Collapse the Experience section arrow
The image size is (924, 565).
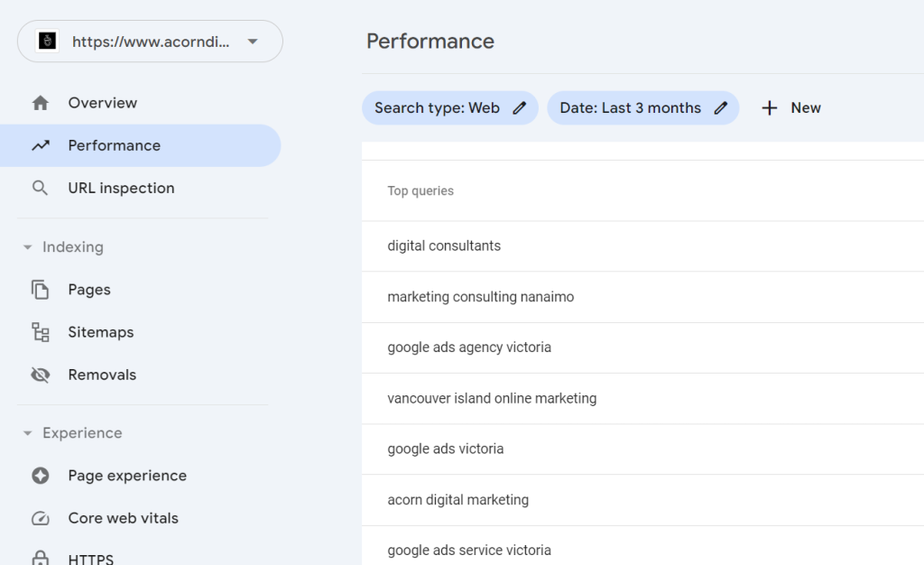pyautogui.click(x=27, y=433)
